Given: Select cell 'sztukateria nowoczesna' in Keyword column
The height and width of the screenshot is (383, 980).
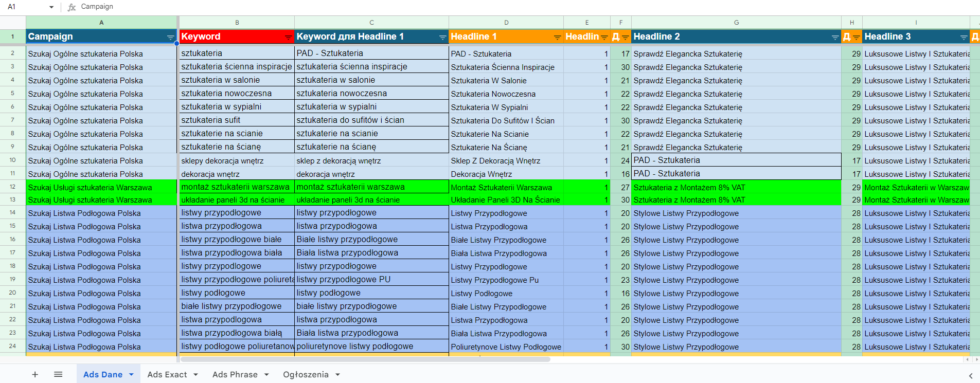Looking at the screenshot, I should (237, 94).
